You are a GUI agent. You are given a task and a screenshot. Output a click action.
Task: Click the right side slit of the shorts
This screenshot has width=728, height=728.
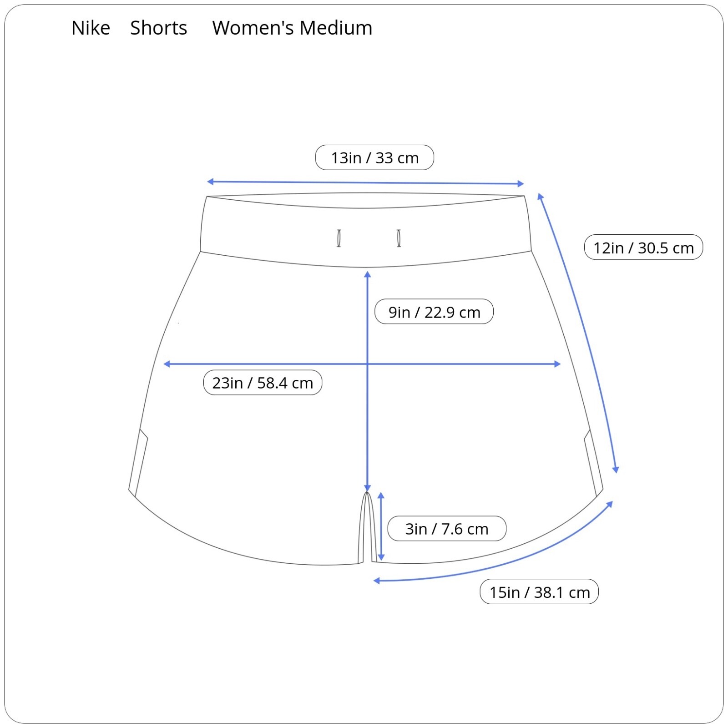tap(594, 463)
